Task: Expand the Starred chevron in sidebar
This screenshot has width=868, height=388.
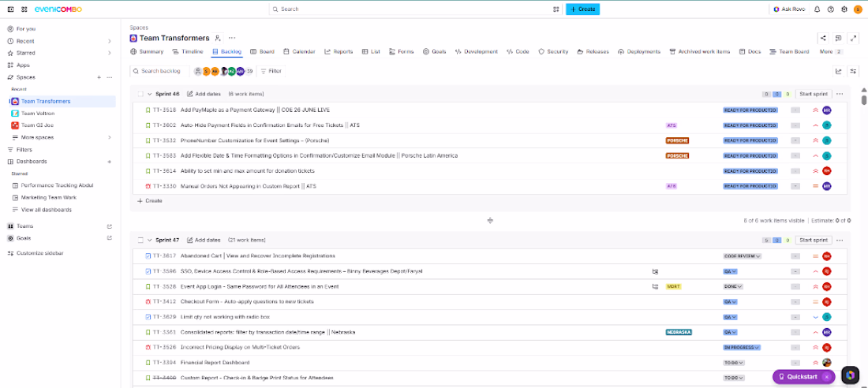Action: tap(109, 53)
